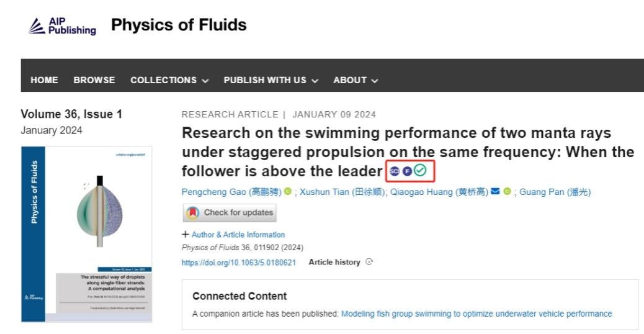Click the email envelope icon beside Qiaogao Huang
Image resolution: width=644 pixels, height=334 pixels.
(495, 192)
